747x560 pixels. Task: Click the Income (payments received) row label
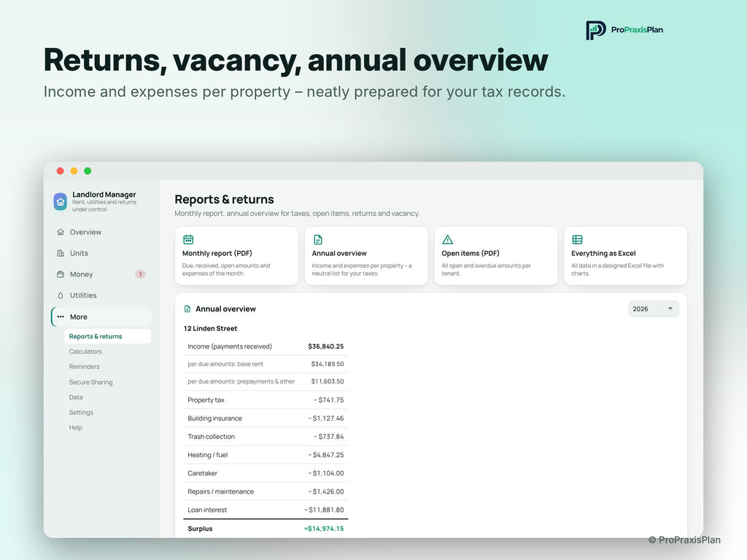click(230, 346)
